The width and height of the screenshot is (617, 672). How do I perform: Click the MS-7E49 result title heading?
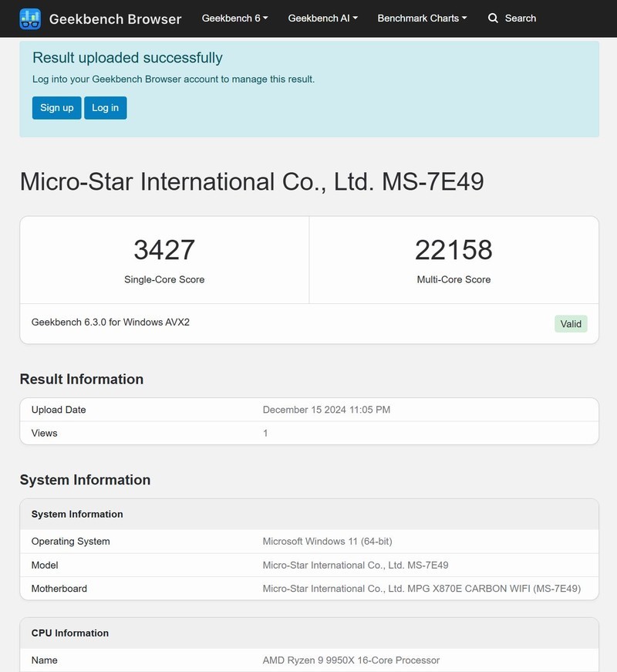[x=258, y=182]
